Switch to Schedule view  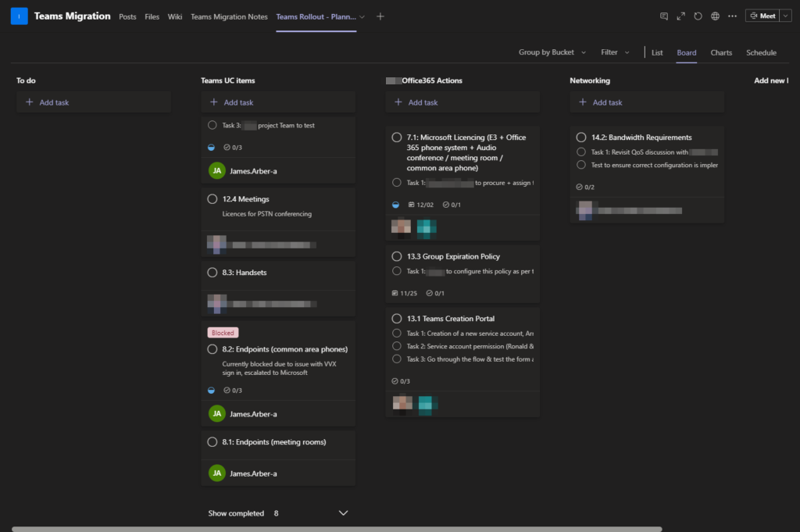[x=761, y=52]
